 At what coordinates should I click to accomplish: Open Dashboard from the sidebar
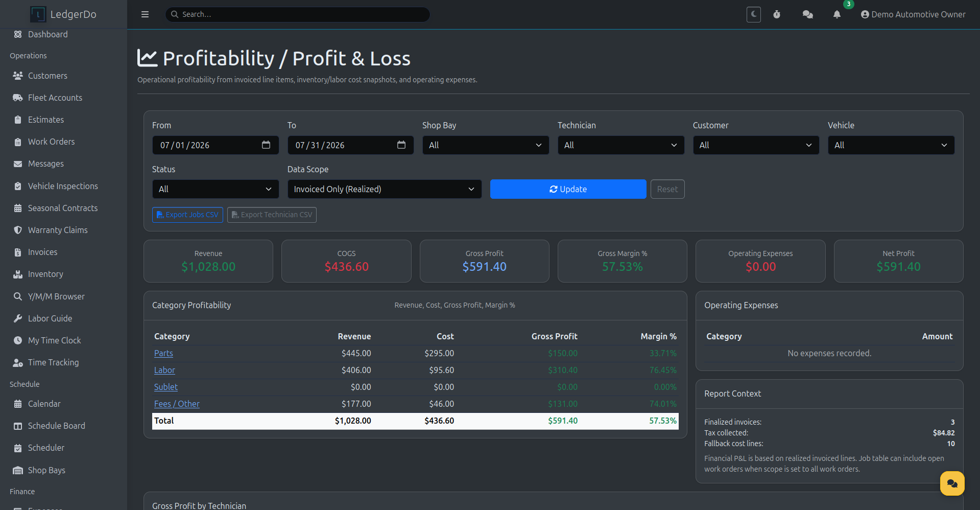(47, 34)
